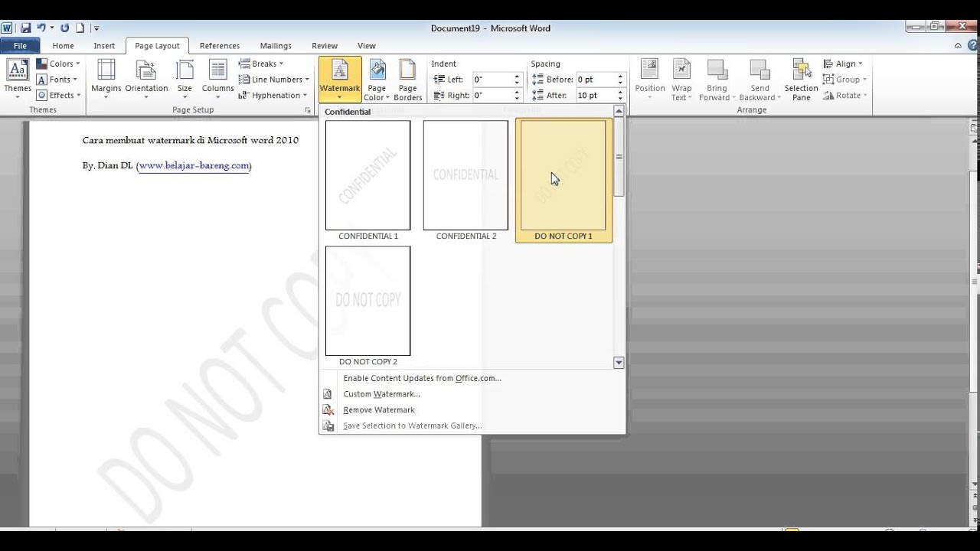Expand the Align dropdown

pyautogui.click(x=843, y=64)
